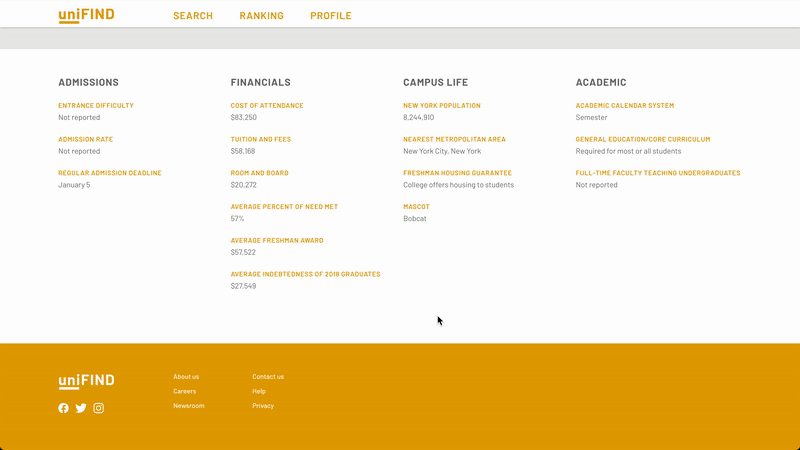This screenshot has width=800, height=450.
Task: Open the Facebook icon in footer
Action: point(63,408)
